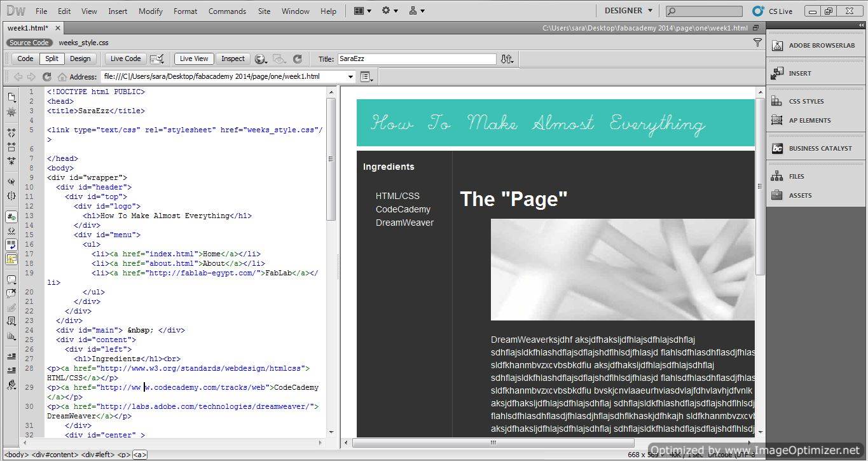
Task: Click CodeCademy link in live view
Action: coord(403,209)
